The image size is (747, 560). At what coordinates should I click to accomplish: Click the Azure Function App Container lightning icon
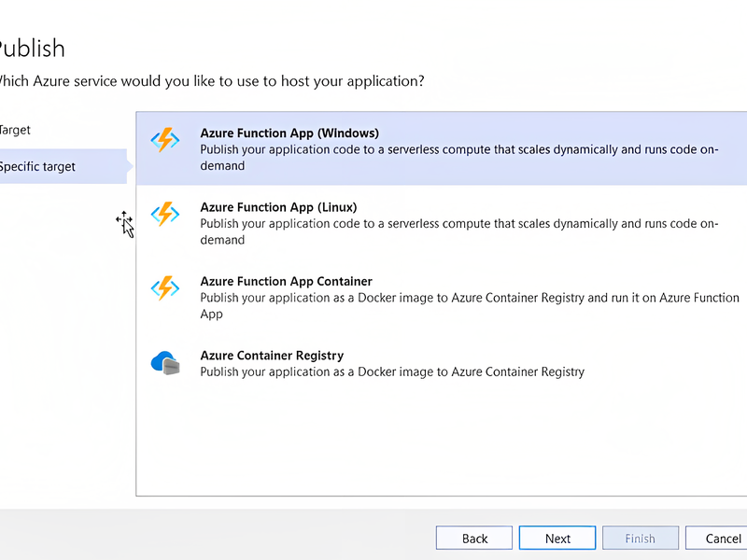pyautogui.click(x=165, y=288)
